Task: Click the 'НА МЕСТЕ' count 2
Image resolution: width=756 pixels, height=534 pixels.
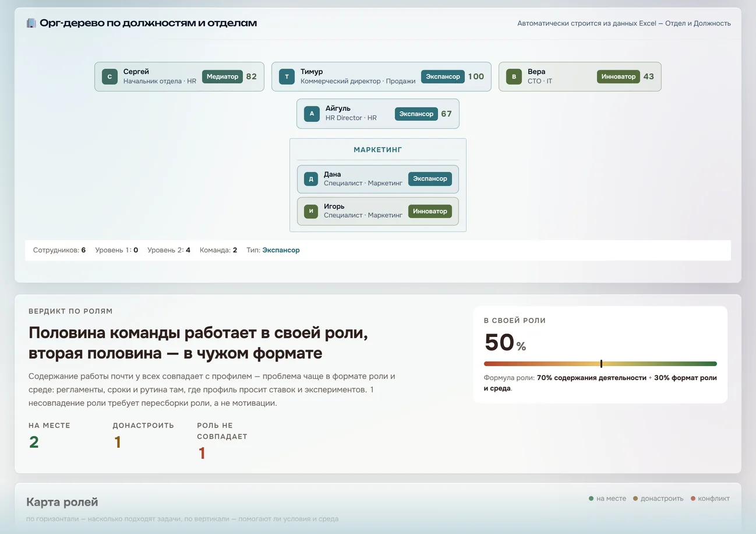Action: pos(34,442)
